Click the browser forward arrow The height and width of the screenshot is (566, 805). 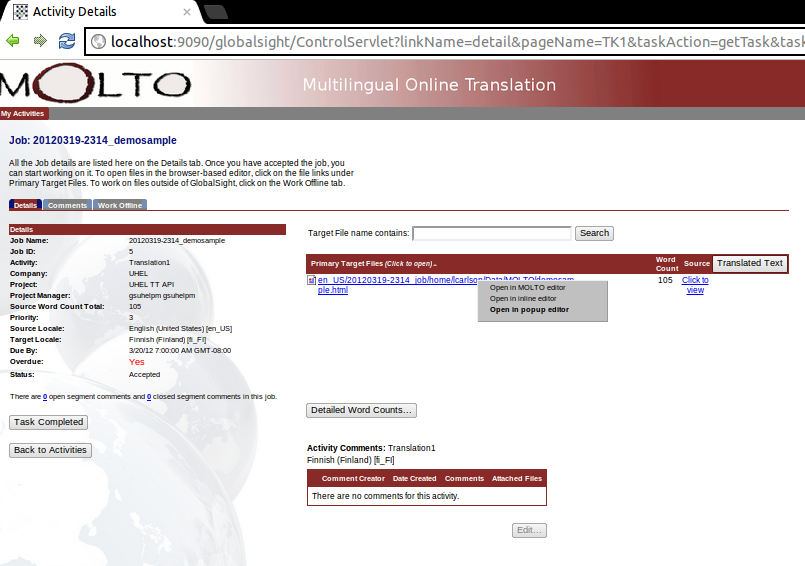[x=40, y=41]
